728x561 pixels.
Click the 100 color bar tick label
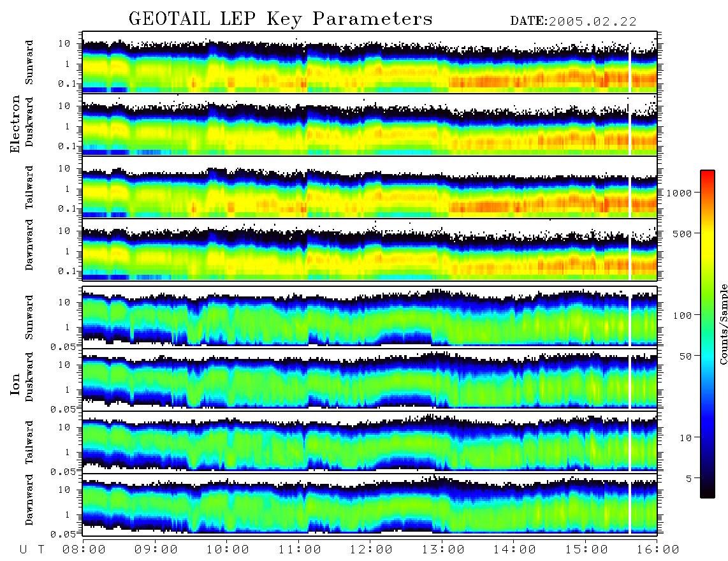(x=682, y=316)
